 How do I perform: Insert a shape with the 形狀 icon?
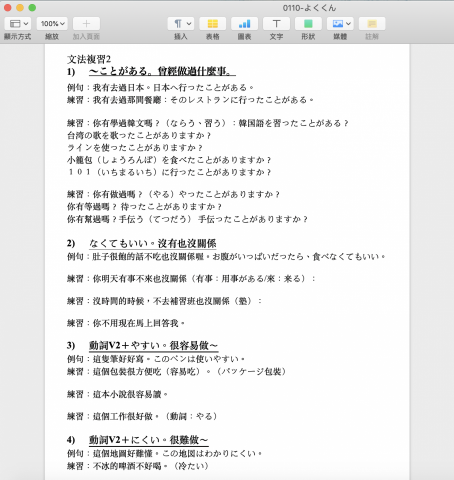pos(308,24)
